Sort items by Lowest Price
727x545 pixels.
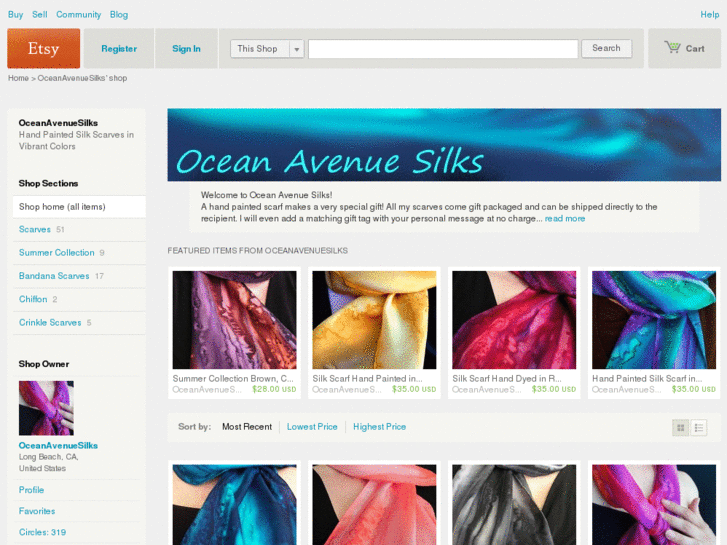click(312, 427)
